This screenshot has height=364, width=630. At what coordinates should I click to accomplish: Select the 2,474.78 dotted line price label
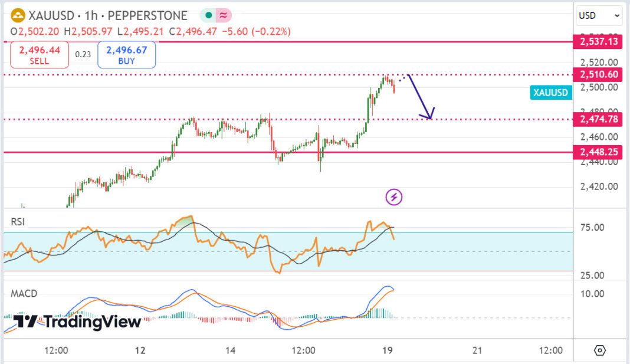[x=599, y=119]
